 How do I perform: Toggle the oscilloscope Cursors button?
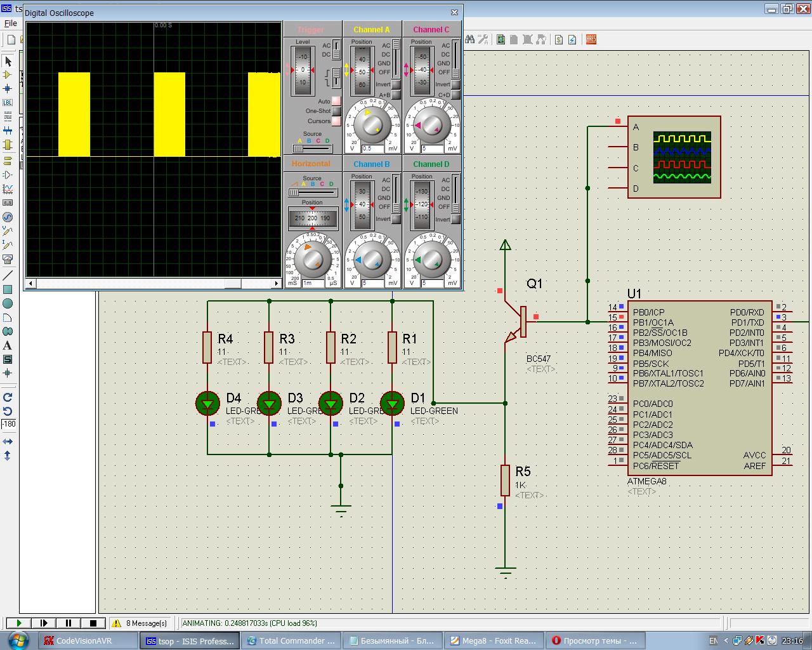336,121
